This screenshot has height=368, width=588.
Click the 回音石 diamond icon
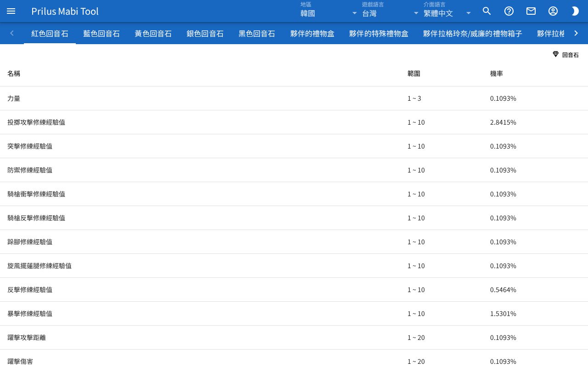555,54
